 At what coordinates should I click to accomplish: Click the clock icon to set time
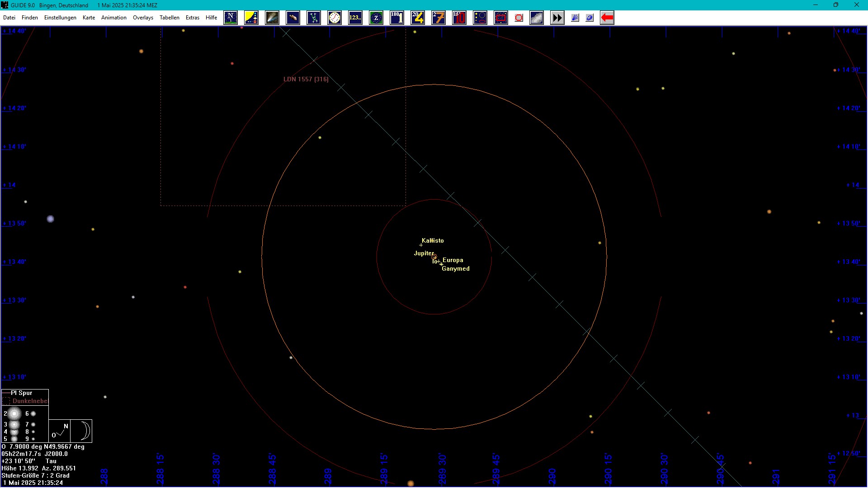(335, 18)
